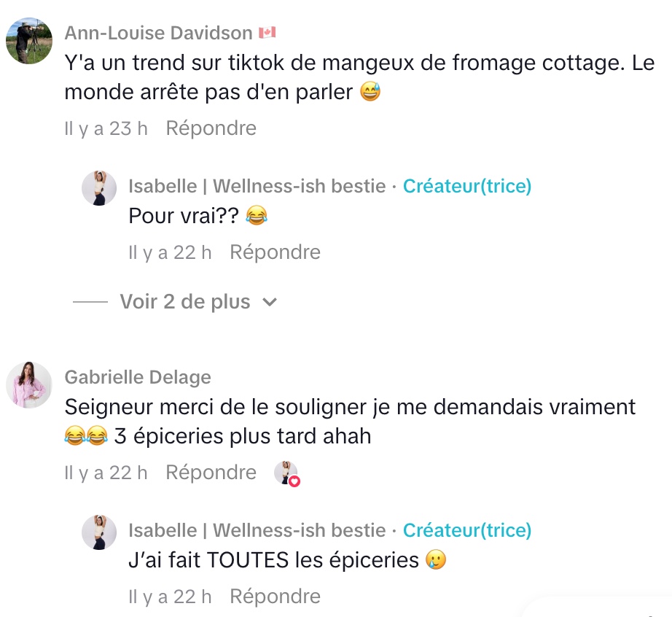Click the first Créateur(trice) label
The width and height of the screenshot is (672, 617).
467,186
